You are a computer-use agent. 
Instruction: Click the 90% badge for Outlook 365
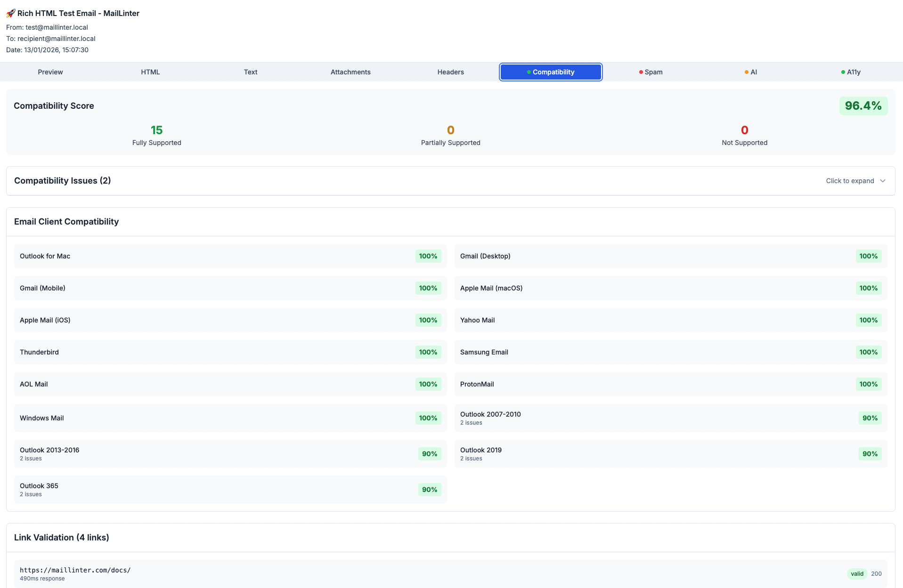[429, 490]
